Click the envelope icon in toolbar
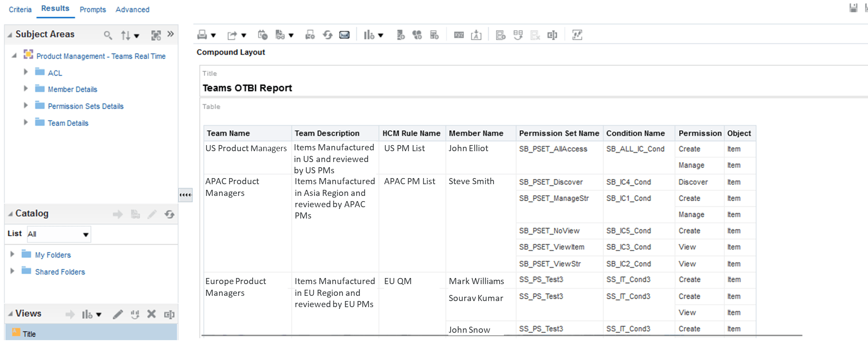 tap(344, 35)
